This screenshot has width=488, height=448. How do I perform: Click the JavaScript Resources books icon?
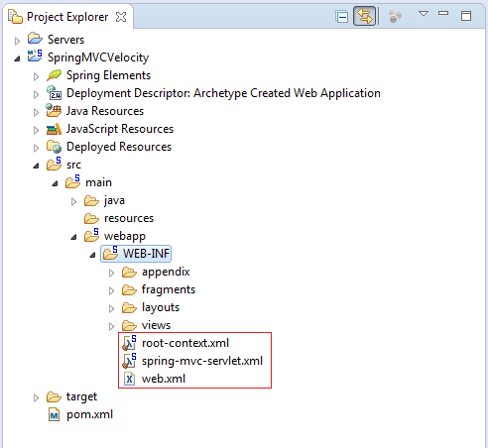[x=54, y=129]
